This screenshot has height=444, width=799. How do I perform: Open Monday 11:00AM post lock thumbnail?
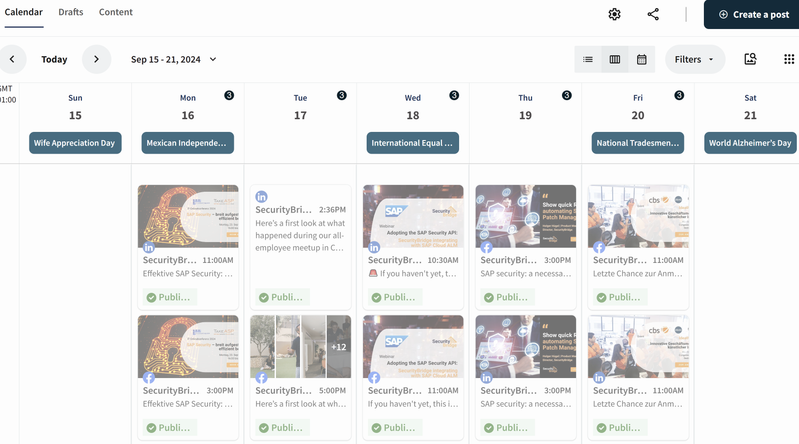[188, 216]
